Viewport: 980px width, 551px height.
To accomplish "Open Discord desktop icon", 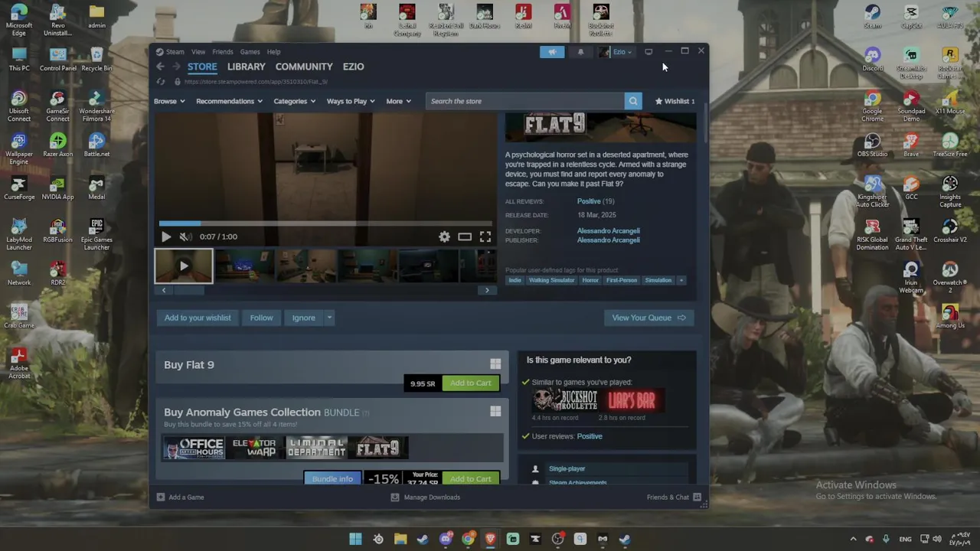I will point(872,58).
